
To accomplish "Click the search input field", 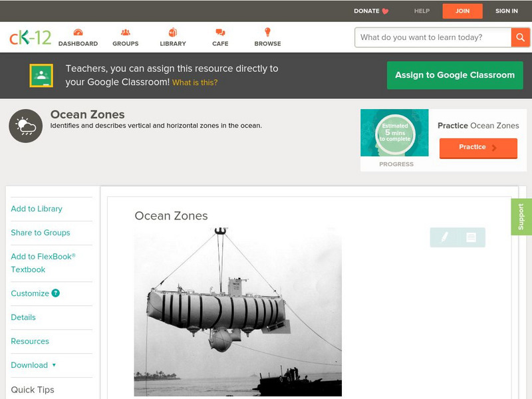I will [x=433, y=37].
